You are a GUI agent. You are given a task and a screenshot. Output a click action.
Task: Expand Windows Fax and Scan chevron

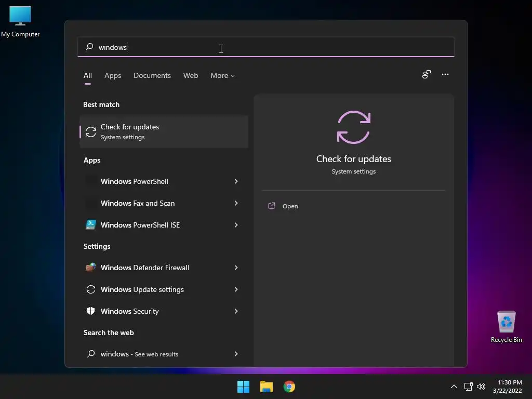[236, 203]
